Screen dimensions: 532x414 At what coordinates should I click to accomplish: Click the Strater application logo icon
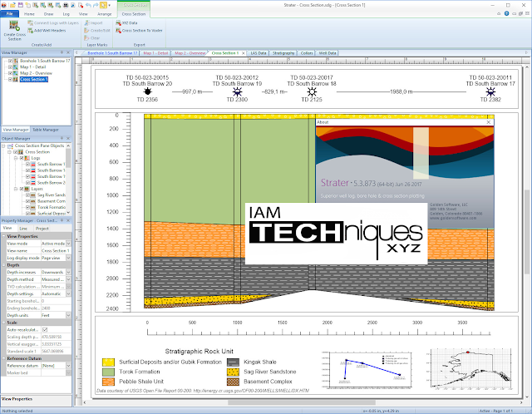point(3,5)
